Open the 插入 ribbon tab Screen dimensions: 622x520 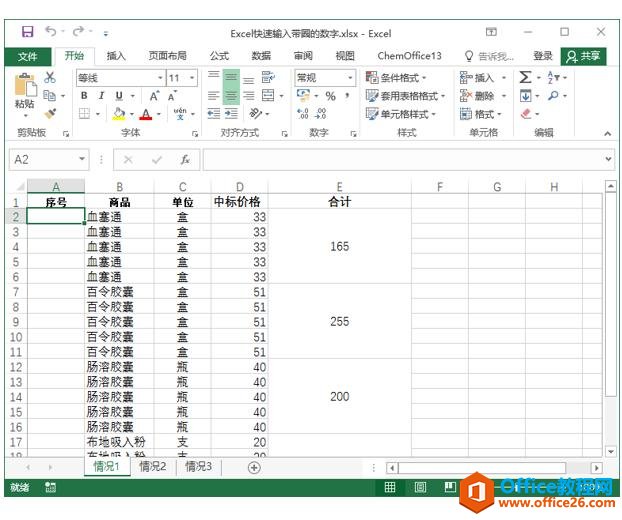click(x=116, y=56)
